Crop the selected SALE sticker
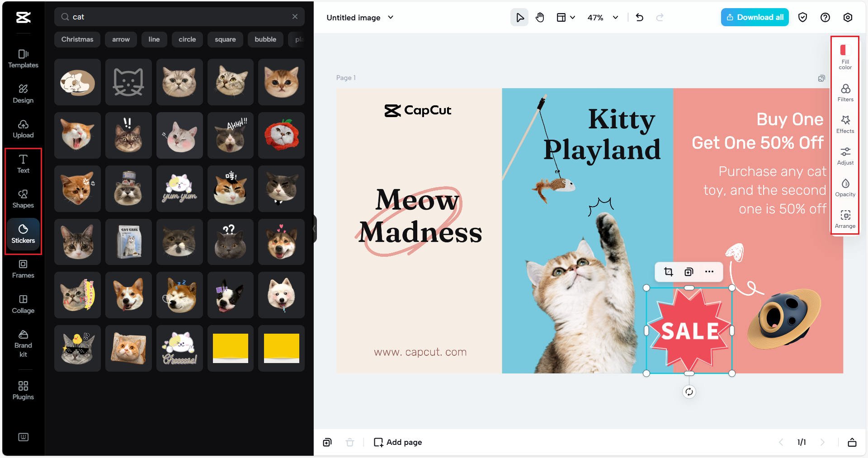Image resolution: width=868 pixels, height=458 pixels. (x=668, y=272)
